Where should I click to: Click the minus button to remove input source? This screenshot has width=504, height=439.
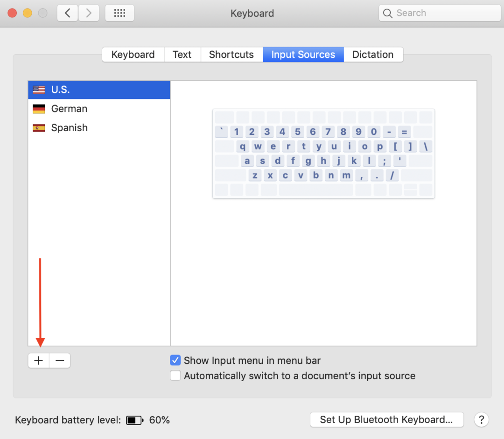coord(60,361)
